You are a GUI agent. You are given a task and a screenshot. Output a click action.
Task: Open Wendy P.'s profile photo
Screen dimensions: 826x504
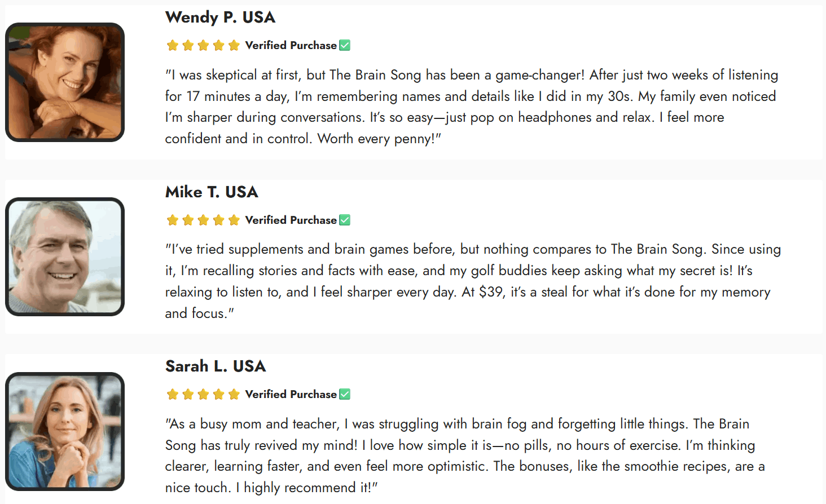[x=65, y=82]
